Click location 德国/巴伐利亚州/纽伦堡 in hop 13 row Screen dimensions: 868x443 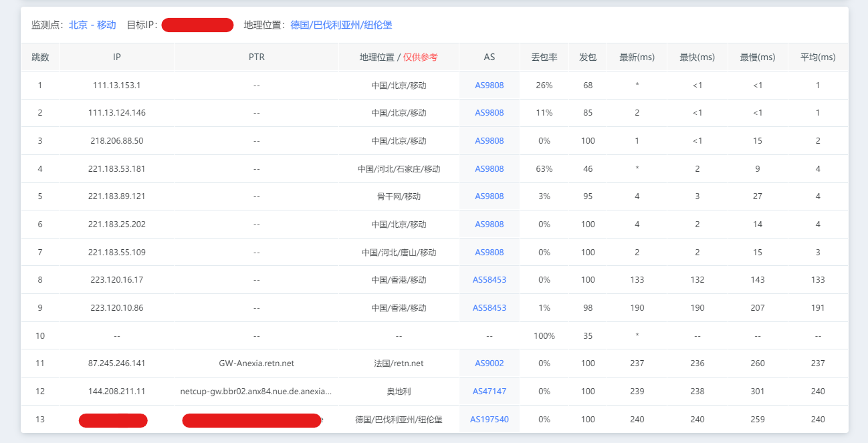399,420
